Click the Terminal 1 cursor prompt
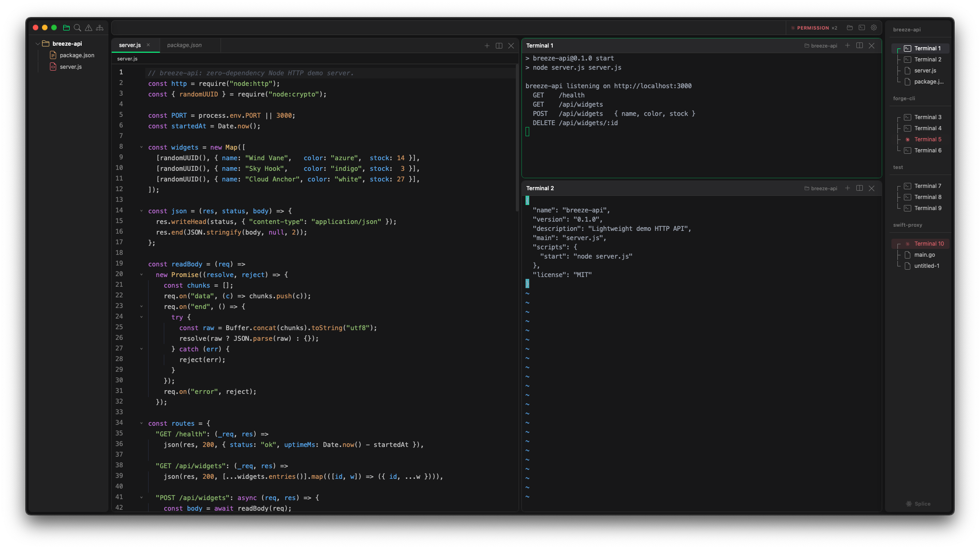The height and width of the screenshot is (549, 980). click(x=527, y=132)
